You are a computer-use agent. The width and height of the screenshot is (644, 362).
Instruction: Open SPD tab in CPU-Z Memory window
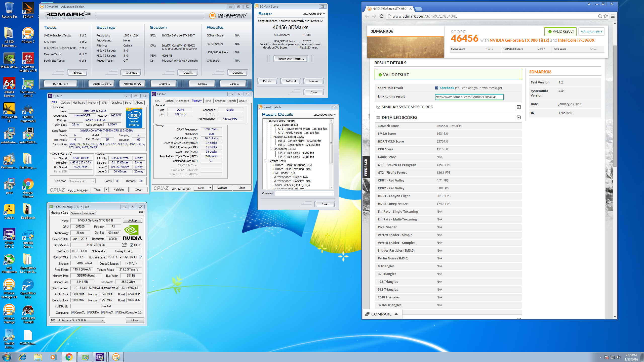[x=208, y=101]
